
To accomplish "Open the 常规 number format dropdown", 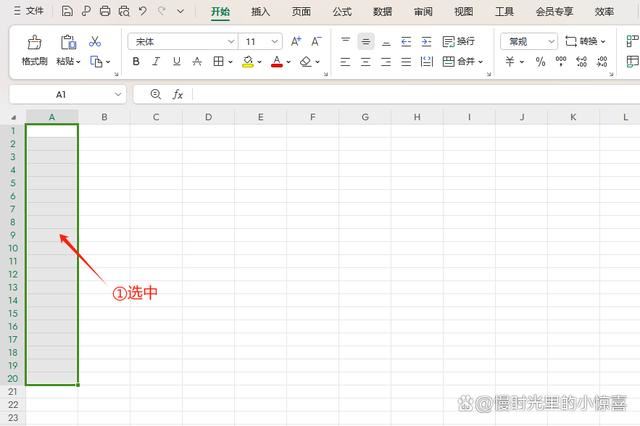I will point(529,42).
